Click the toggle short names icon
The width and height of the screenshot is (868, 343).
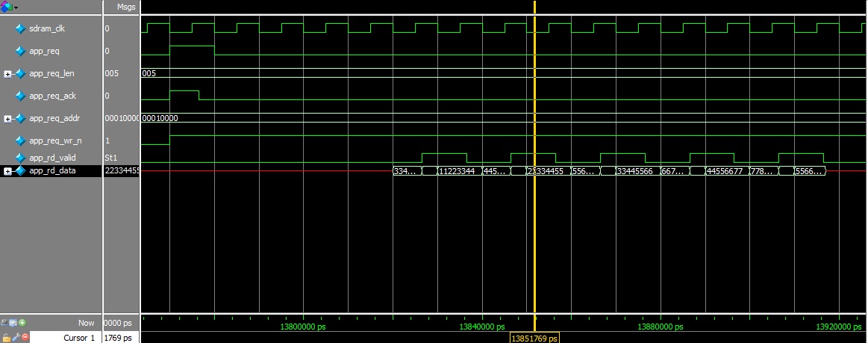(5, 323)
